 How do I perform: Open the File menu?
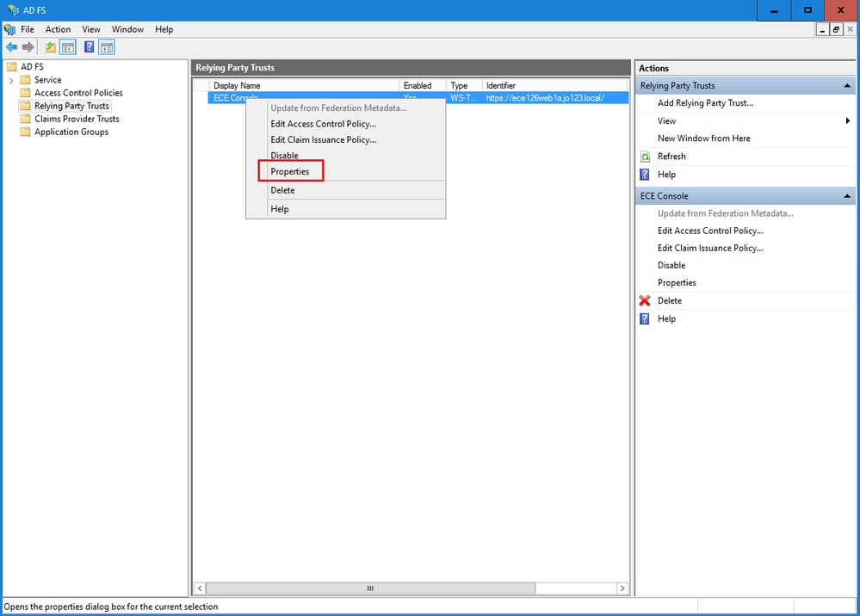(x=28, y=29)
